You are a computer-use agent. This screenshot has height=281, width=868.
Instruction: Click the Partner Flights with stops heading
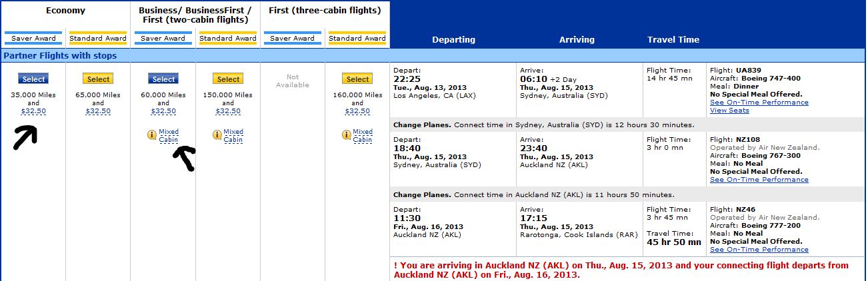pos(60,56)
